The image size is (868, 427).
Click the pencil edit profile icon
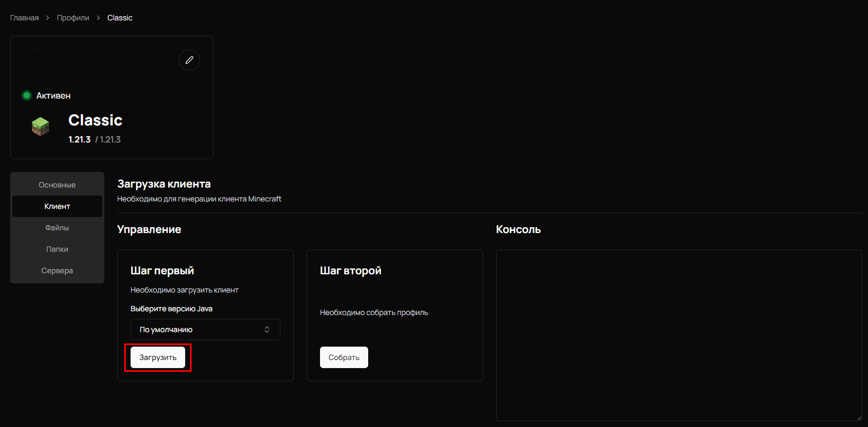[189, 60]
